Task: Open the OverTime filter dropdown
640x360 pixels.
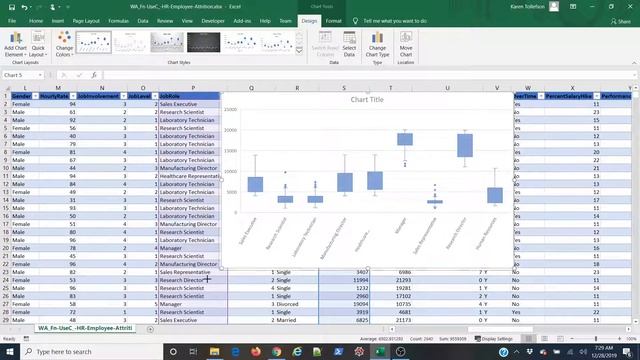Action: (x=541, y=96)
